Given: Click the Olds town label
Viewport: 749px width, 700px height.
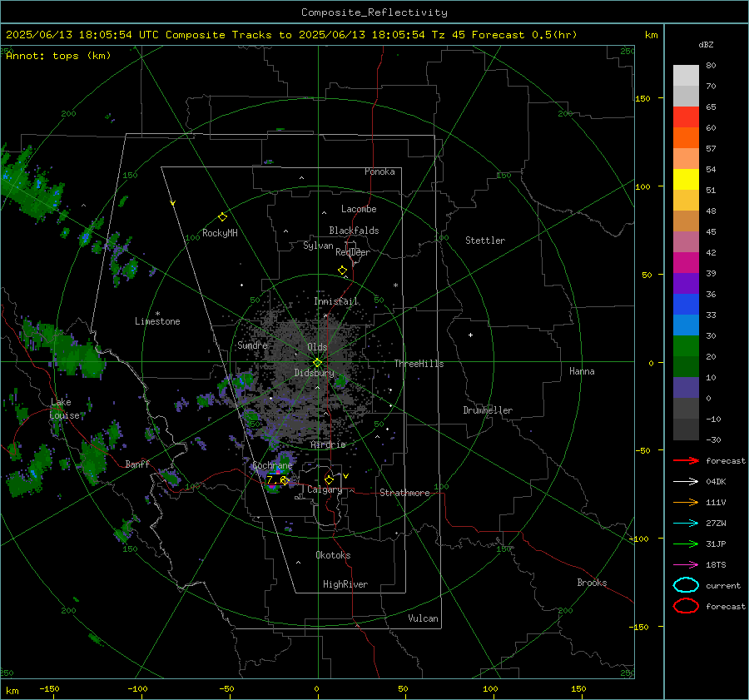Looking at the screenshot, I should click(x=317, y=347).
